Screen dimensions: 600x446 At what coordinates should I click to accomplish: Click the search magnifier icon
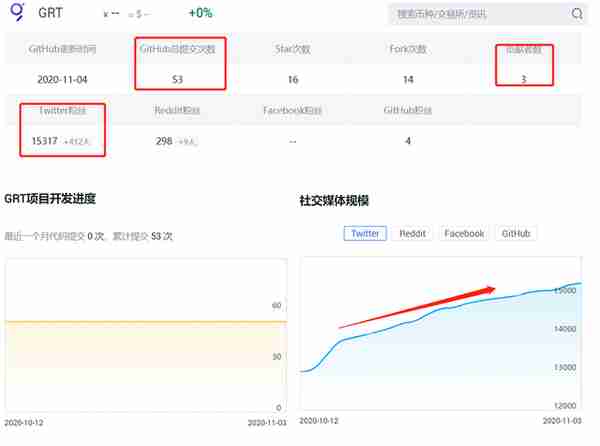click(x=577, y=14)
